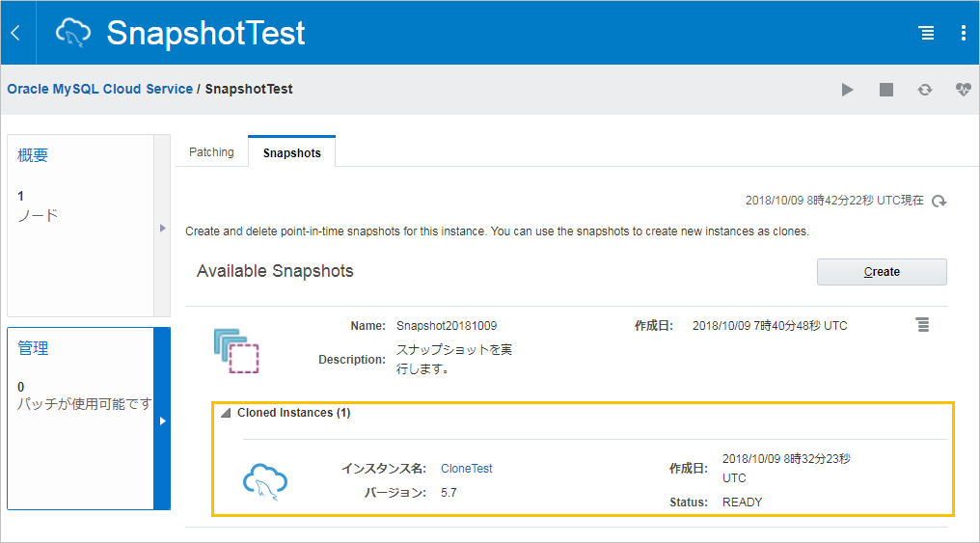
Task: Collapse the Cloned Instances section
Action: (x=227, y=413)
